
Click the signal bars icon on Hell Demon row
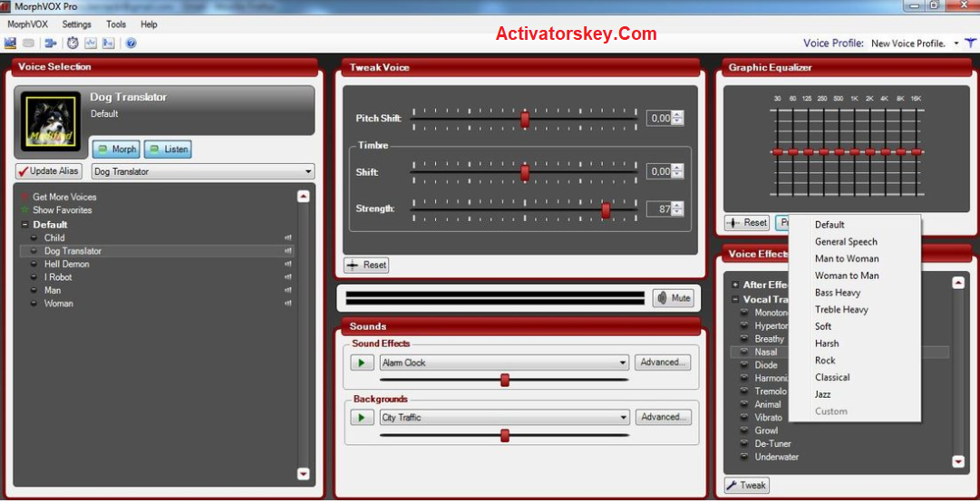(x=288, y=265)
